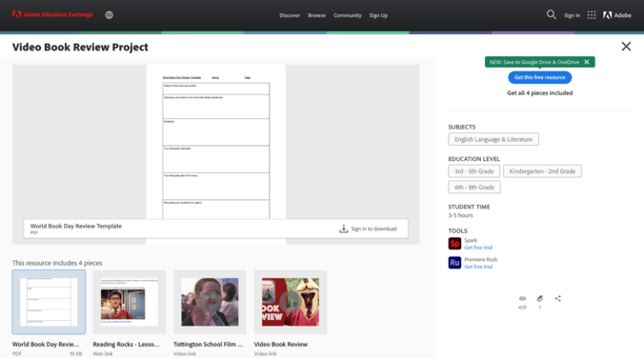This screenshot has height=358, width=644.
Task: Click the Premiere Rush app icon
Action: point(454,263)
